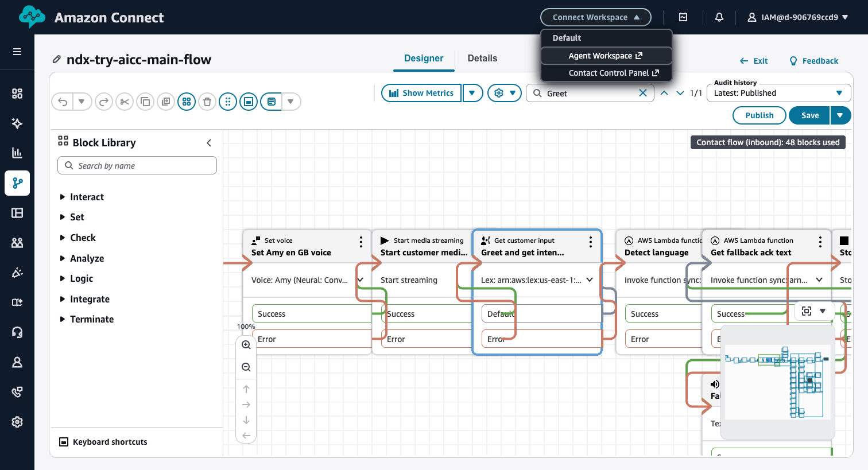Expand the Integrate block category
Screen dimensions: 868x470
point(84,299)
